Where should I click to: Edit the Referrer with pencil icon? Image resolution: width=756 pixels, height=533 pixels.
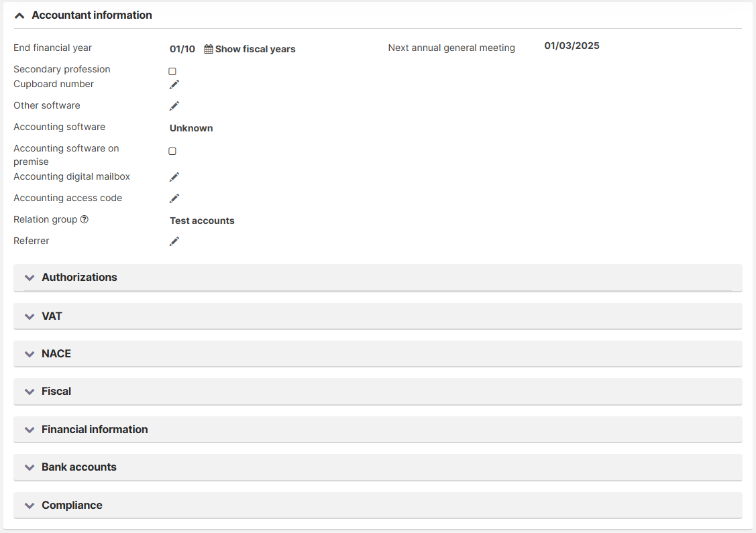click(x=174, y=241)
